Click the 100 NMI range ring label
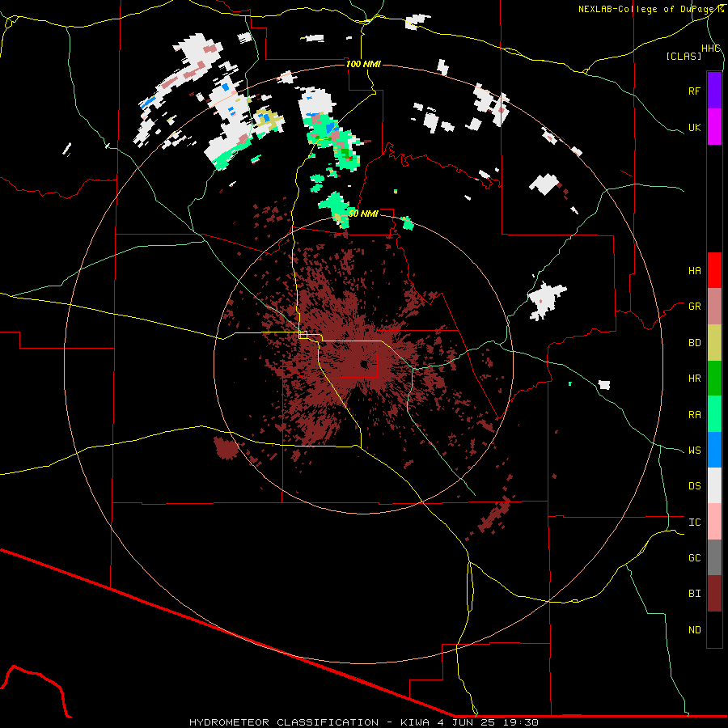This screenshot has height=728, width=728. 363,64
